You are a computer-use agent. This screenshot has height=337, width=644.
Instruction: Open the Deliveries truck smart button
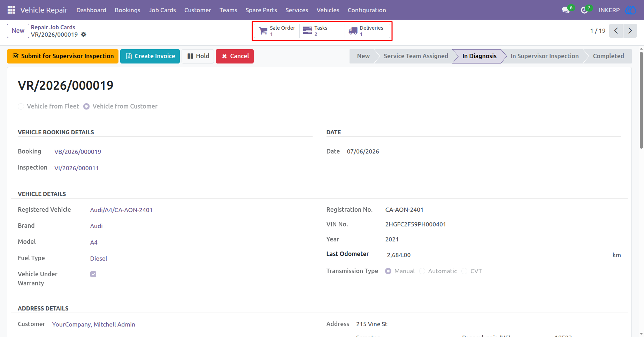click(x=367, y=31)
